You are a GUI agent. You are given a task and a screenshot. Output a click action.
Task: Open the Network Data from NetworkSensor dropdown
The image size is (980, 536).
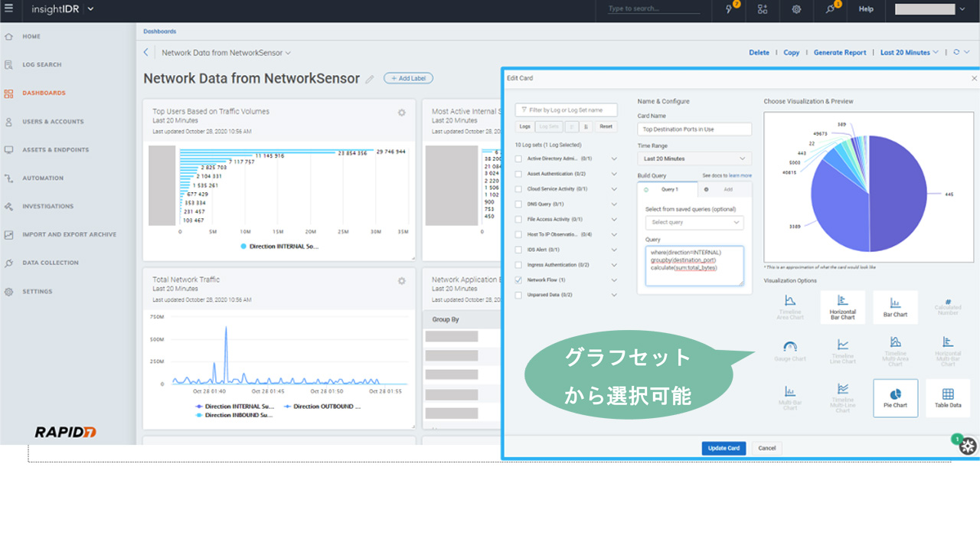[226, 53]
